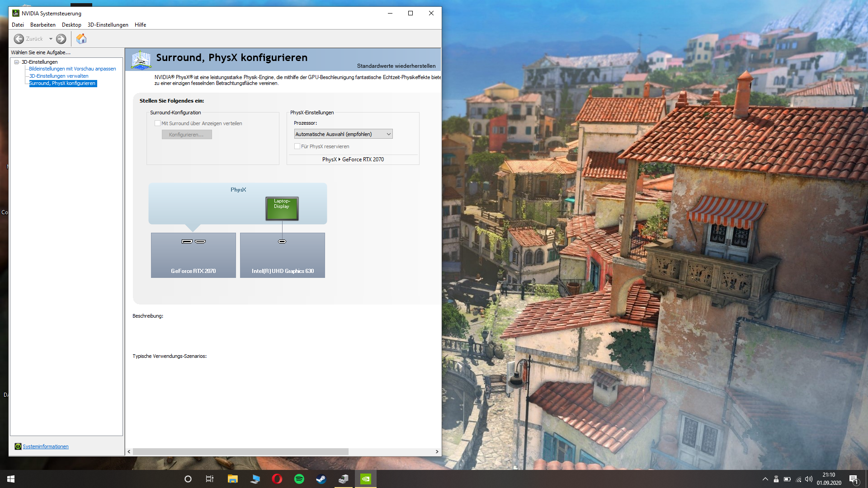868x488 pixels.
Task: Click Standardwerte wiederherstellen
Action: point(396,66)
